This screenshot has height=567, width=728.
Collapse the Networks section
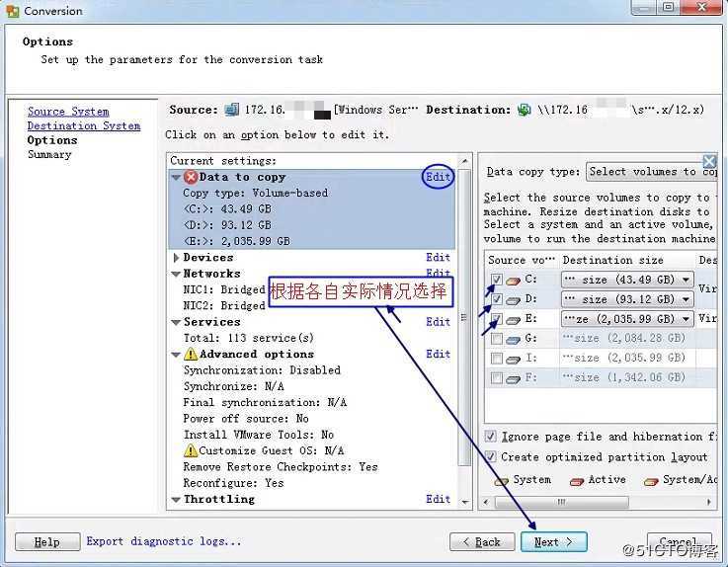[176, 274]
